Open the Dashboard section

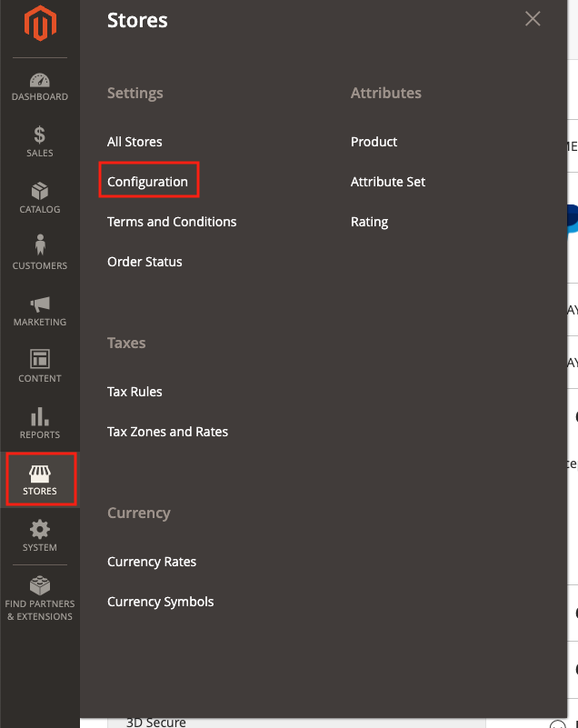click(x=40, y=87)
